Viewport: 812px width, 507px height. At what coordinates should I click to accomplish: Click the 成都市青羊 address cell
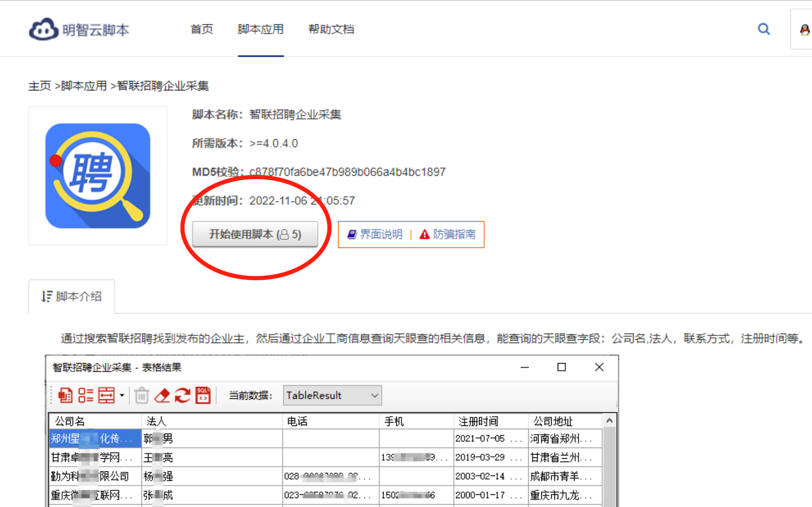pos(565,476)
